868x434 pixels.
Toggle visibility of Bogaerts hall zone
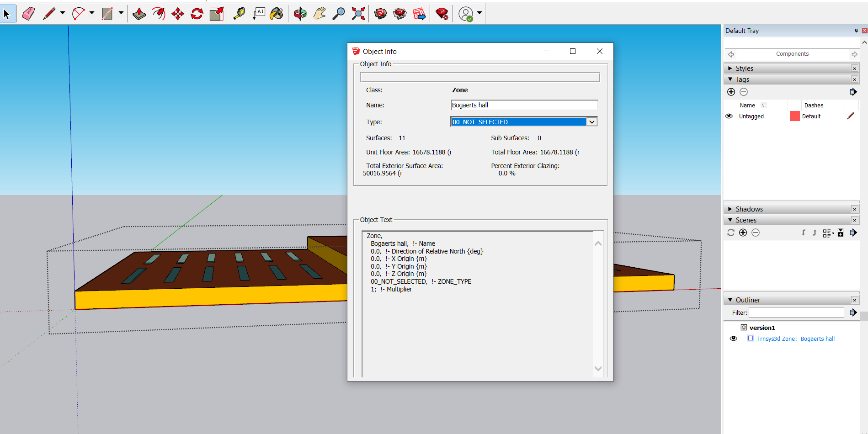734,339
